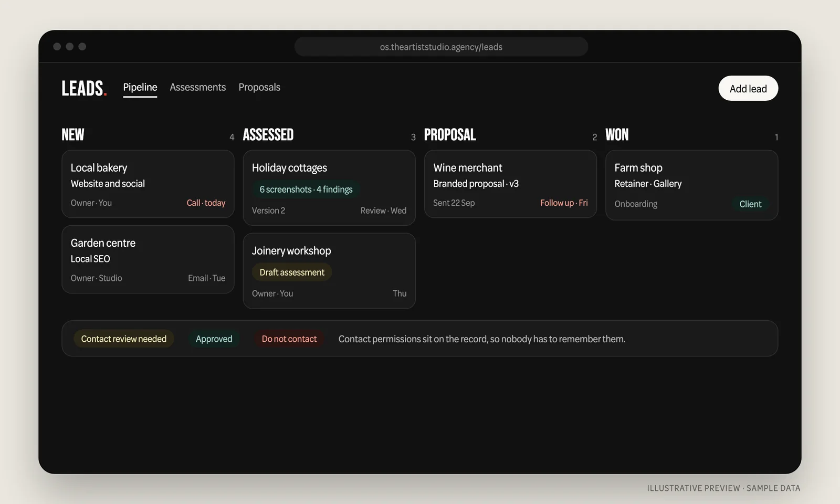The width and height of the screenshot is (840, 504).
Task: Click the Email · Tue reminder
Action: click(x=207, y=278)
